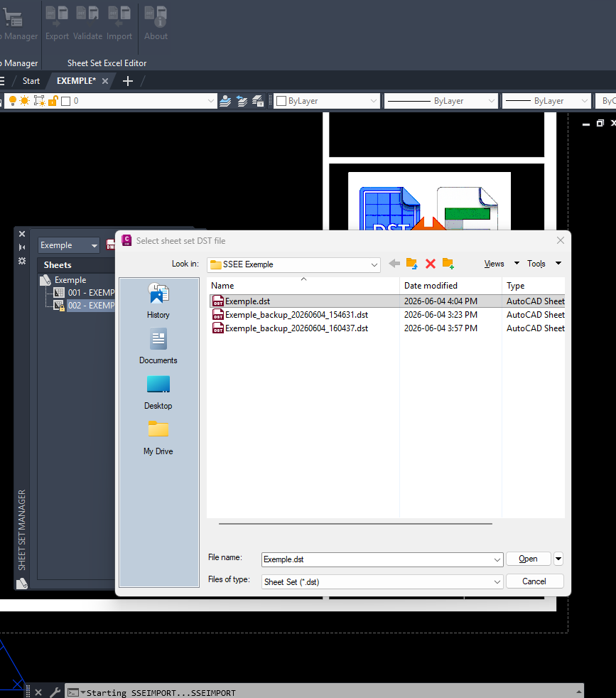Select sheet 002 - EXEMP in tree
The height and width of the screenshot is (698, 616).
click(91, 306)
